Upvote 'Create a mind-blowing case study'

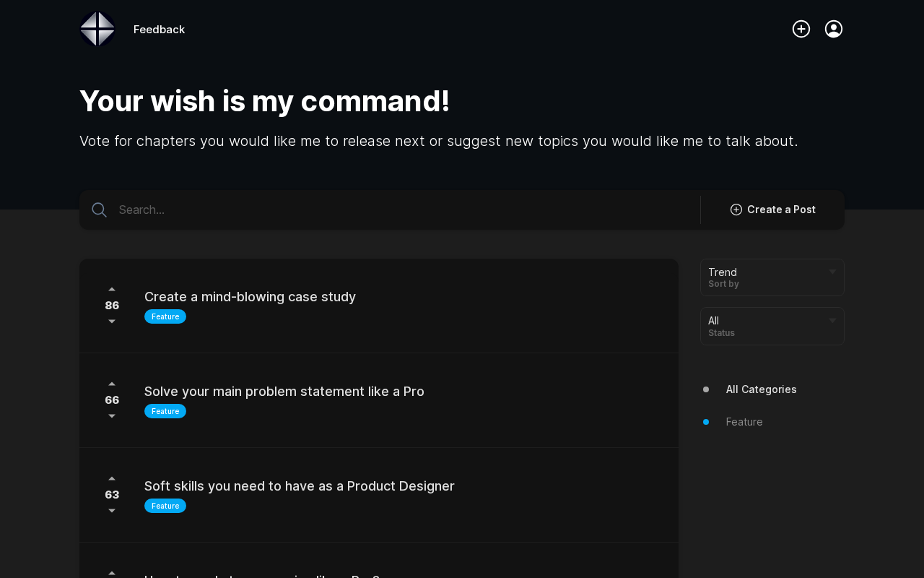pyautogui.click(x=112, y=289)
